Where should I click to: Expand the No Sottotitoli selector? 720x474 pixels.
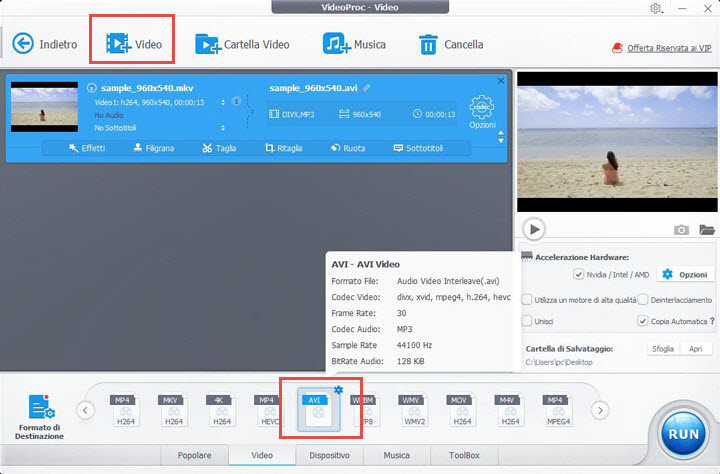coord(223,128)
